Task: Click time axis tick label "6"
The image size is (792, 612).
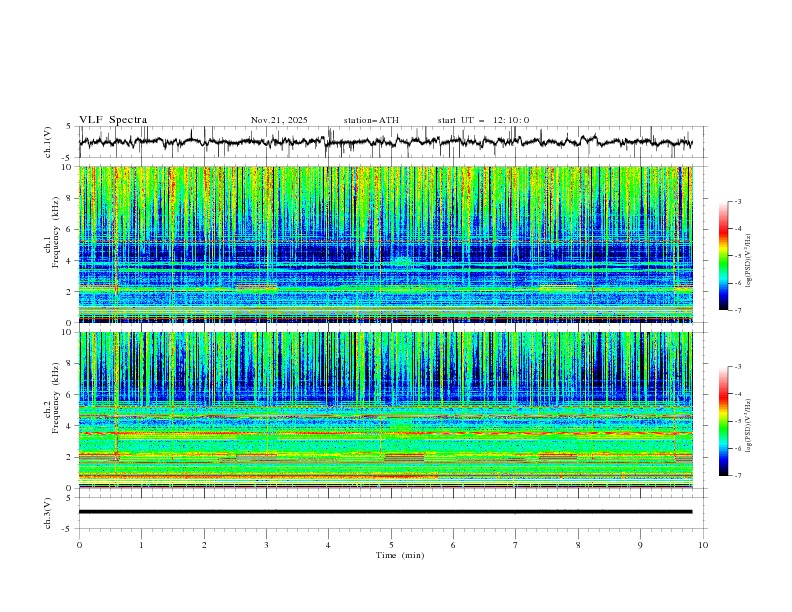Action: [453, 545]
